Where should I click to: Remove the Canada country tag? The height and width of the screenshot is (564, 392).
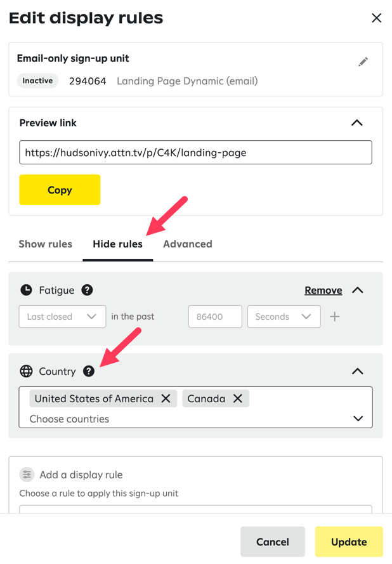point(238,398)
